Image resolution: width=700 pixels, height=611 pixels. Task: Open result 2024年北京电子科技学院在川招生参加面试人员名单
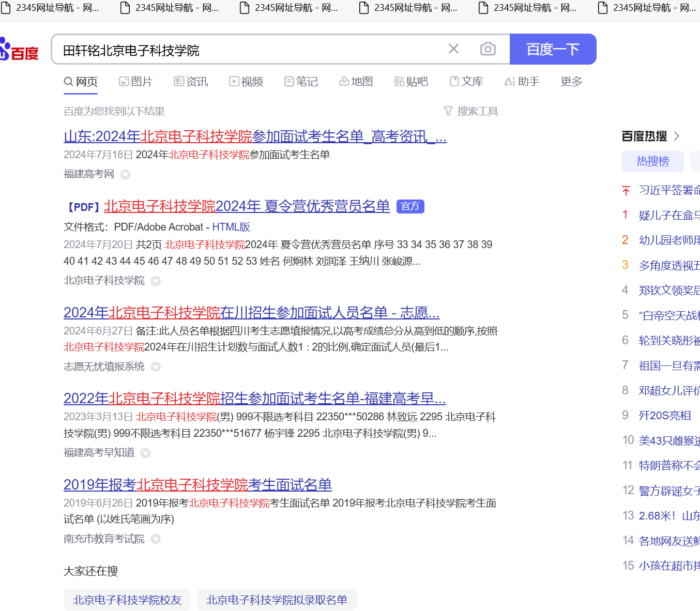pos(252,313)
